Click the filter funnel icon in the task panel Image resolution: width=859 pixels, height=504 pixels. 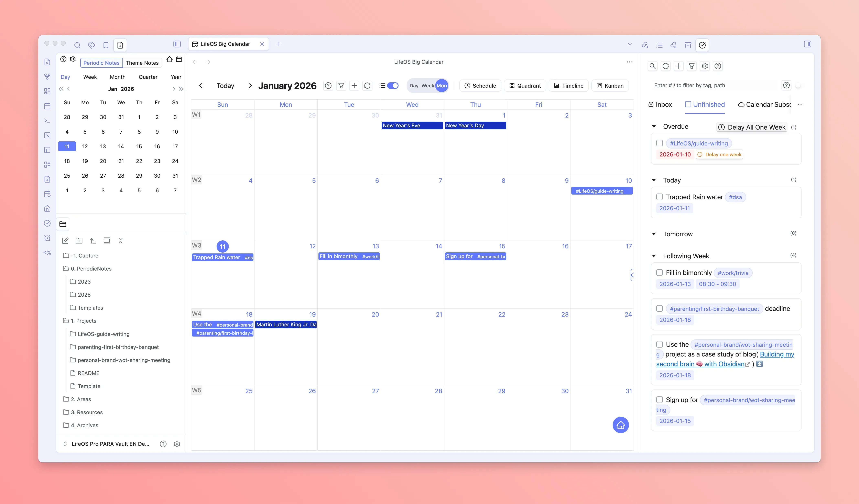click(x=691, y=66)
